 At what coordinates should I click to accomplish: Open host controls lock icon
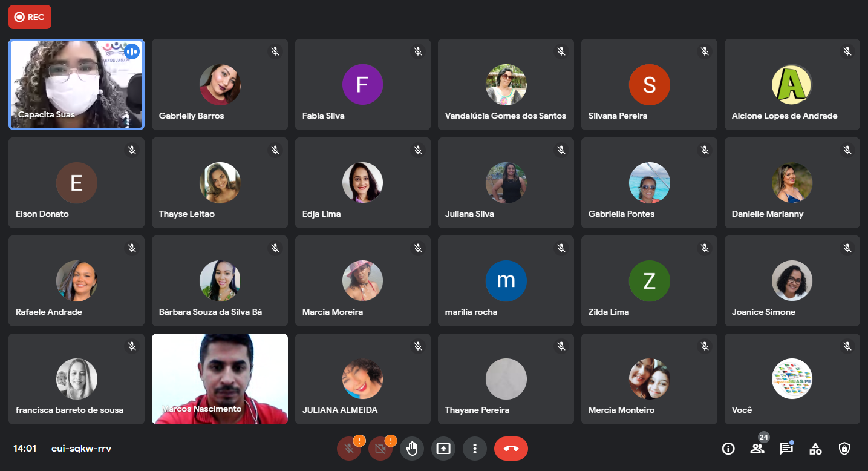point(844,449)
